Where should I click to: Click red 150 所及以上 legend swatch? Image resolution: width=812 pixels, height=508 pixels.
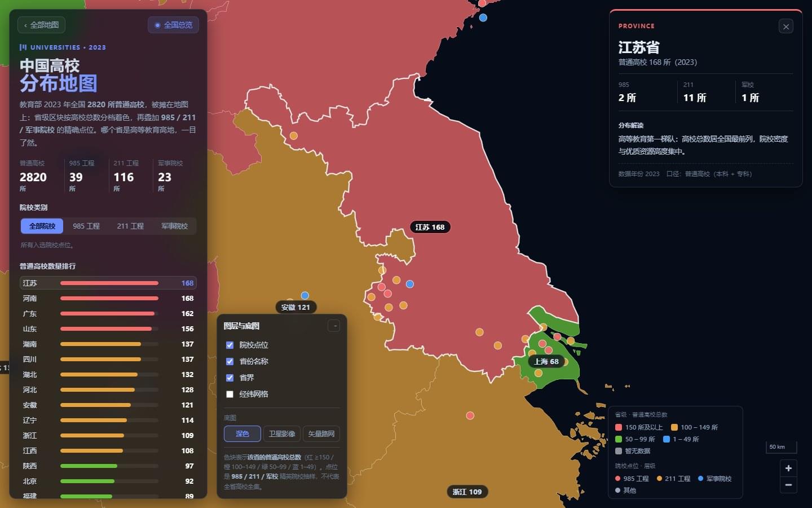(619, 427)
